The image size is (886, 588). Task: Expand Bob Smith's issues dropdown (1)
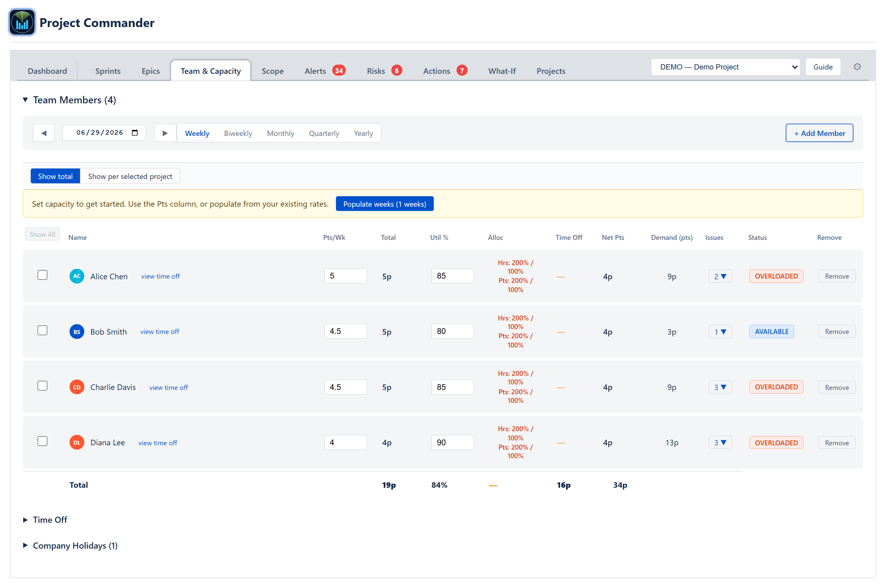point(720,332)
